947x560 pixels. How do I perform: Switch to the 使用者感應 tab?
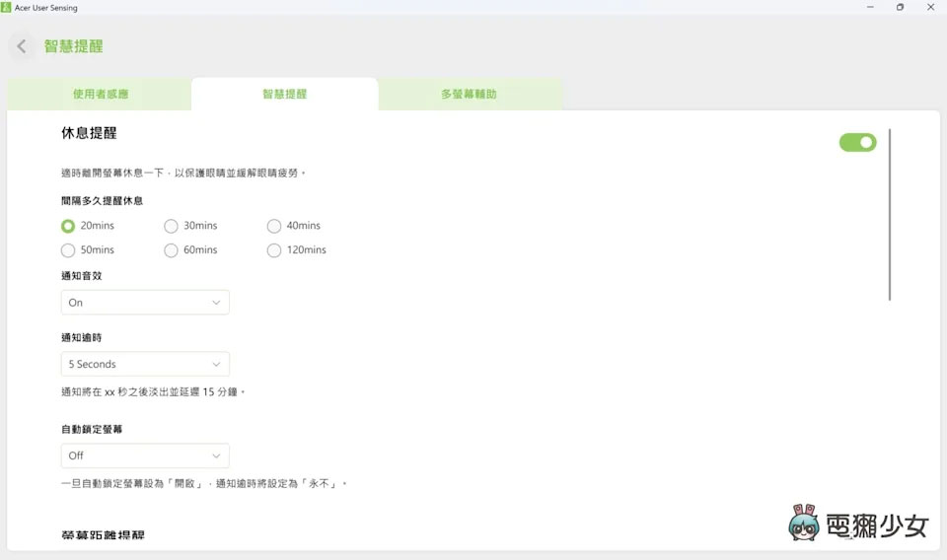(x=100, y=95)
